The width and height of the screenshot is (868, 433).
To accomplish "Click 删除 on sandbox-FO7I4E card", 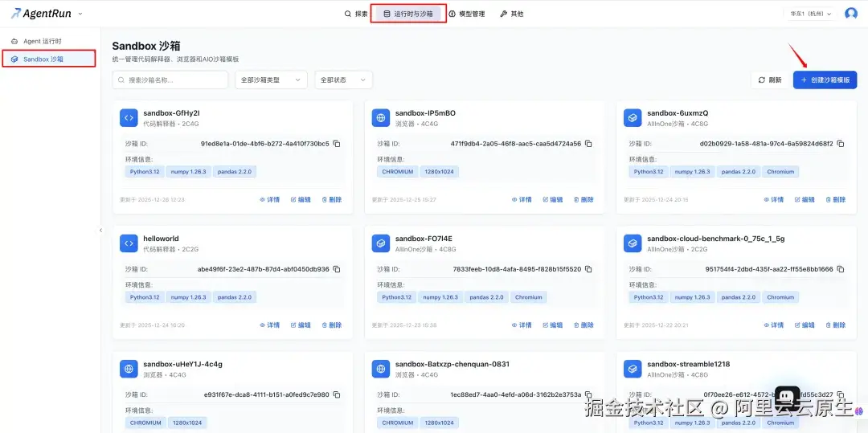I will click(x=583, y=325).
